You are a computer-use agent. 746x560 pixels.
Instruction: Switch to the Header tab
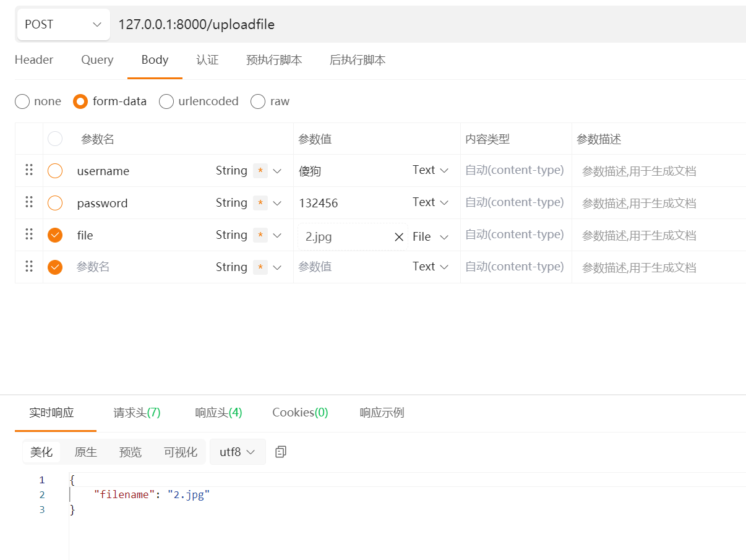tap(34, 60)
